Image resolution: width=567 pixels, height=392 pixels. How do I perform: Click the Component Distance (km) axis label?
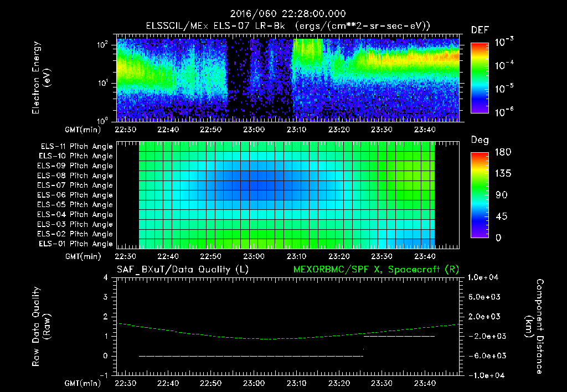click(534, 327)
